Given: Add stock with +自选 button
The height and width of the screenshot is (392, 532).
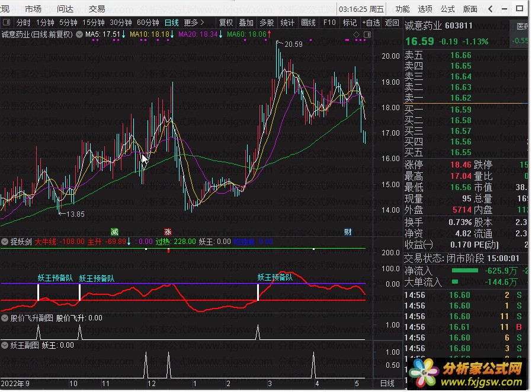Looking at the screenshot, I should (x=371, y=23).
